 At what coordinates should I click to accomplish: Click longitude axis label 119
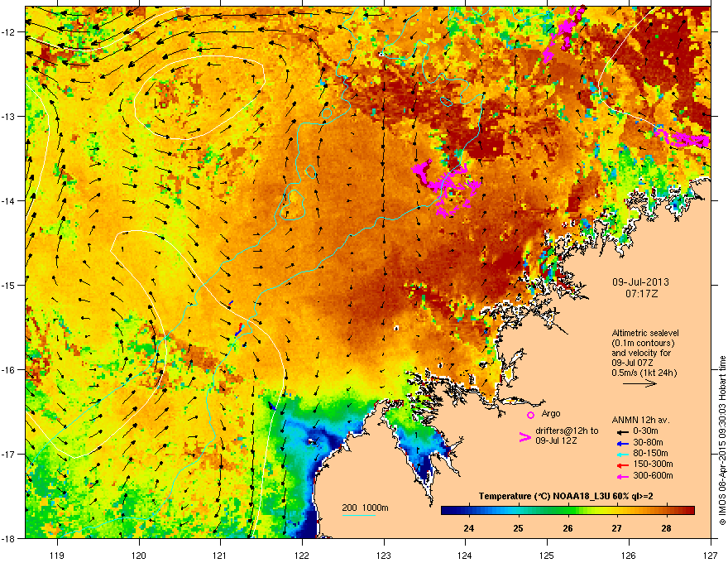pyautogui.click(x=58, y=556)
